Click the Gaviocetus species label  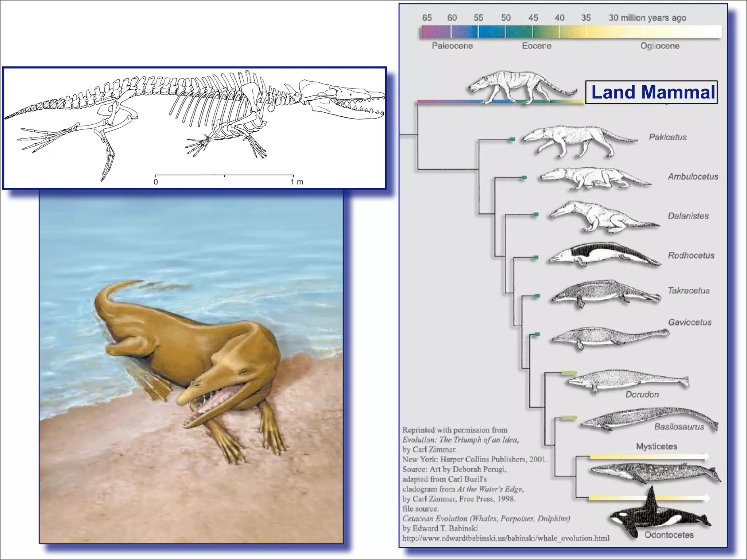pyautogui.click(x=689, y=322)
